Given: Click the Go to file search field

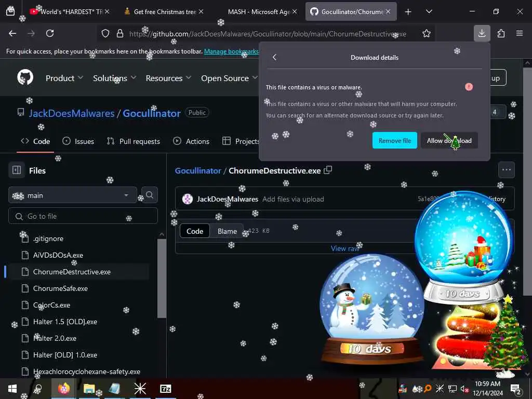Looking at the screenshot, I should pos(83,216).
